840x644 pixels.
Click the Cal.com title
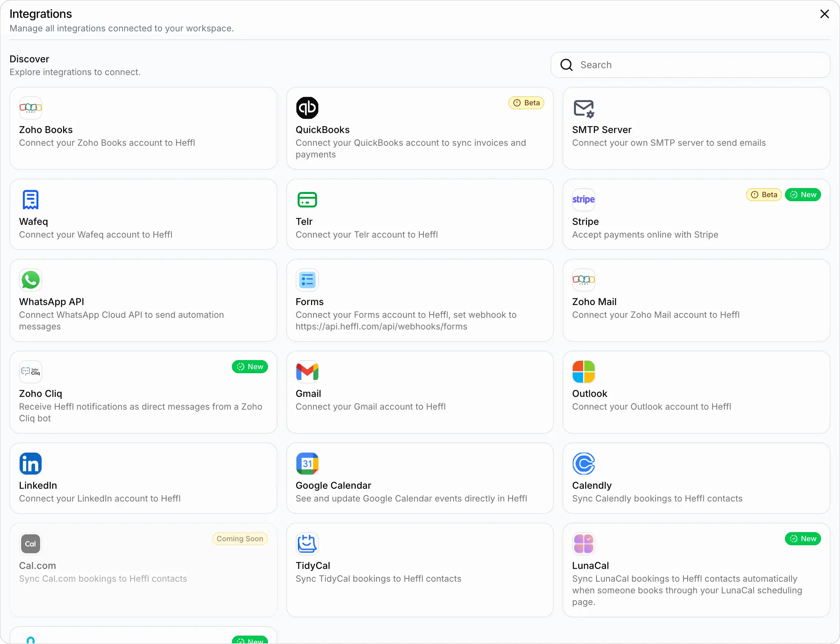pos(38,566)
